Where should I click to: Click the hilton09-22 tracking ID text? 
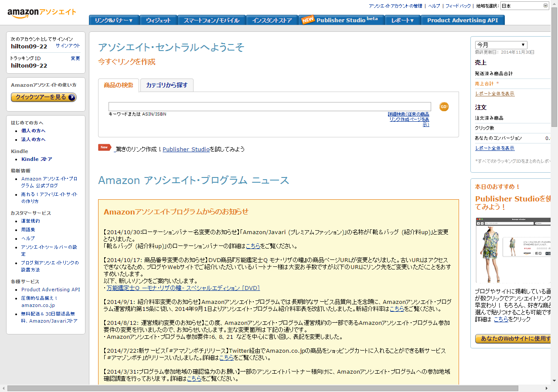pos(29,66)
